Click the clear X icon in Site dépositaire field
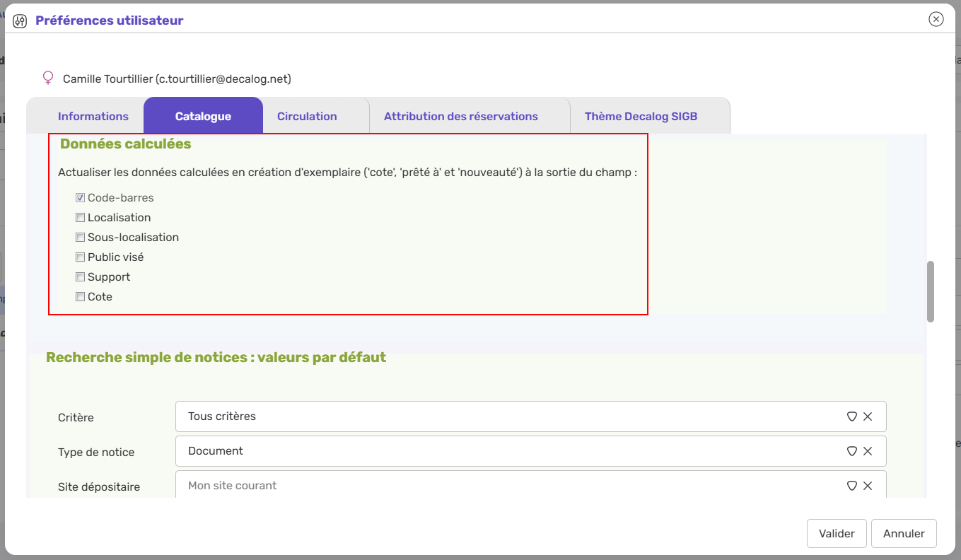Screen dimensions: 961x560 (x=868, y=486)
